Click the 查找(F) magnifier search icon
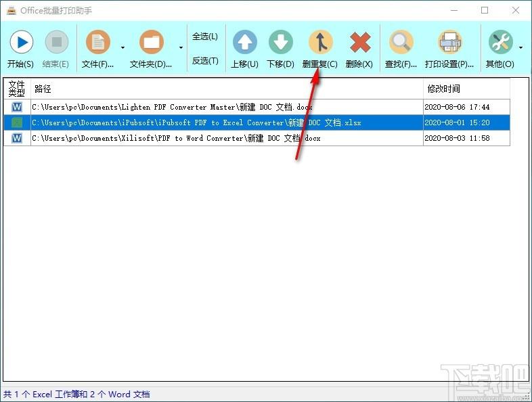This screenshot has height=402, width=532. tap(401, 42)
